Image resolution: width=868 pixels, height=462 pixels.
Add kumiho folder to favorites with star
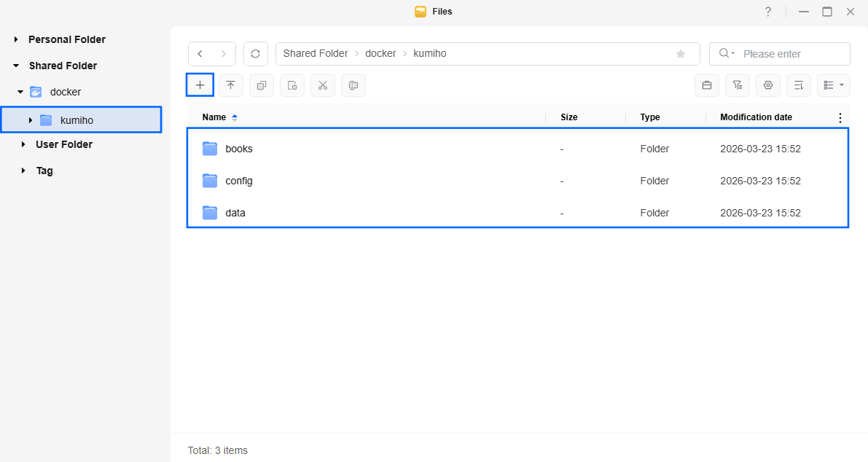pos(681,54)
